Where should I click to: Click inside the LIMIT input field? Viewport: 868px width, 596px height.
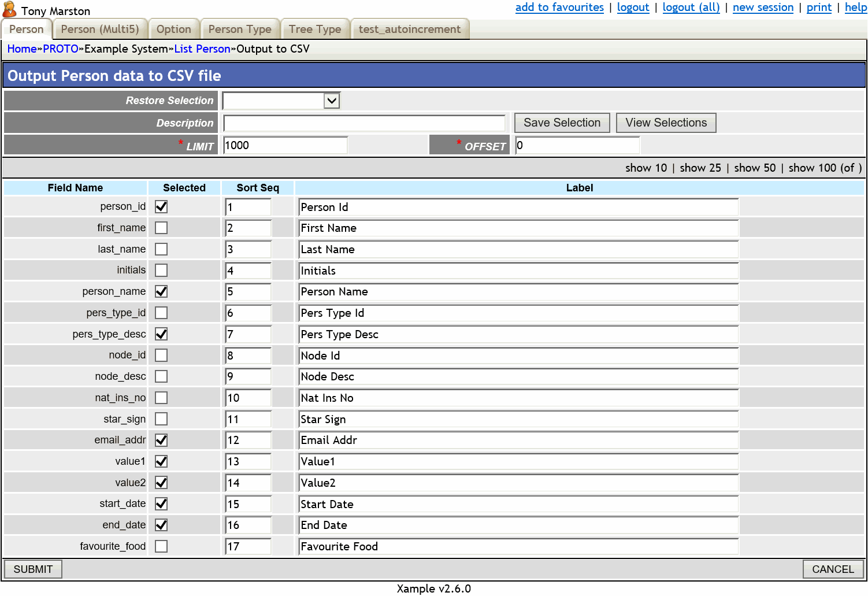coord(284,145)
